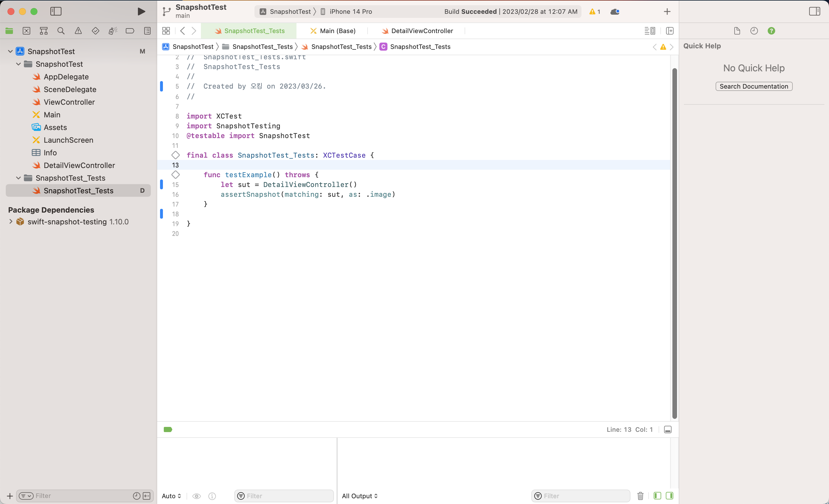Expand swift-snapshot-testing package dependency

click(x=11, y=222)
